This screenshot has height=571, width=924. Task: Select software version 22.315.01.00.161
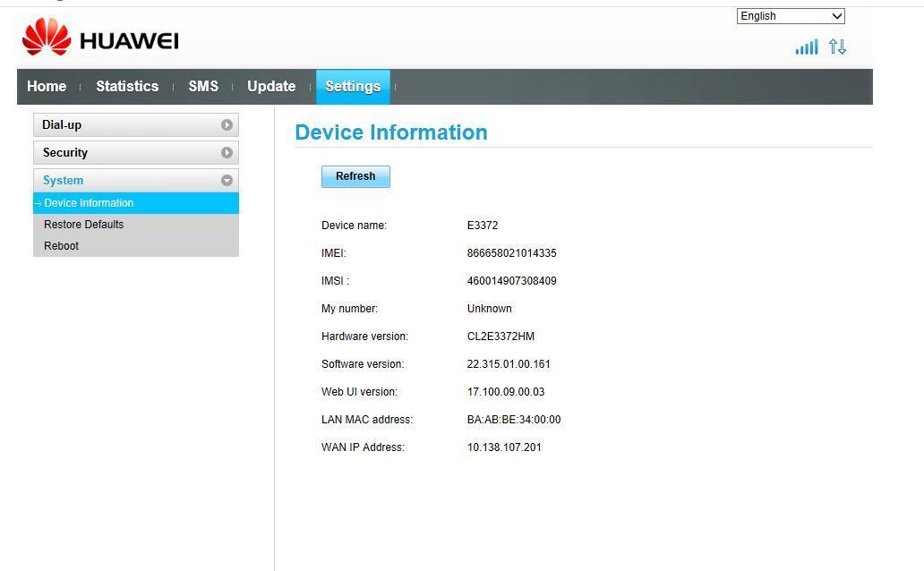[x=509, y=363]
